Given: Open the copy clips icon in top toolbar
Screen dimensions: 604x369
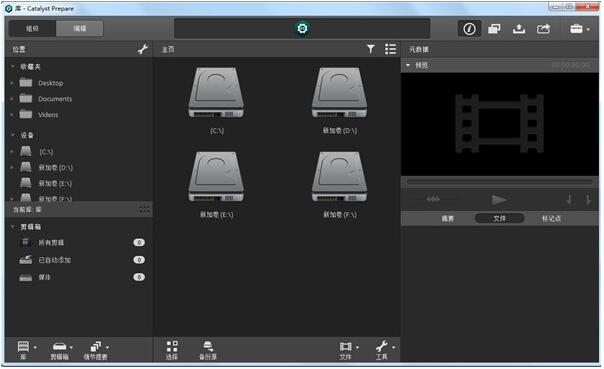Looking at the screenshot, I should [494, 29].
